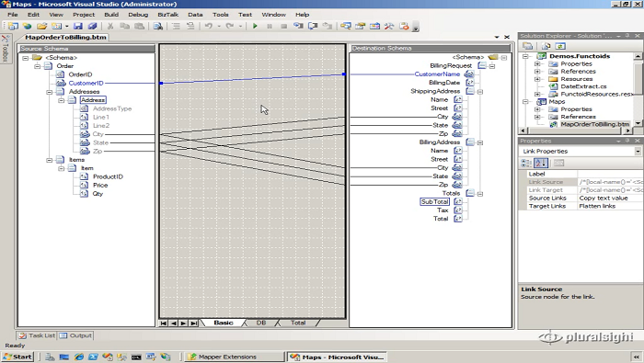Click the Cut scissors icon
The image size is (644, 363).
[x=110, y=27]
